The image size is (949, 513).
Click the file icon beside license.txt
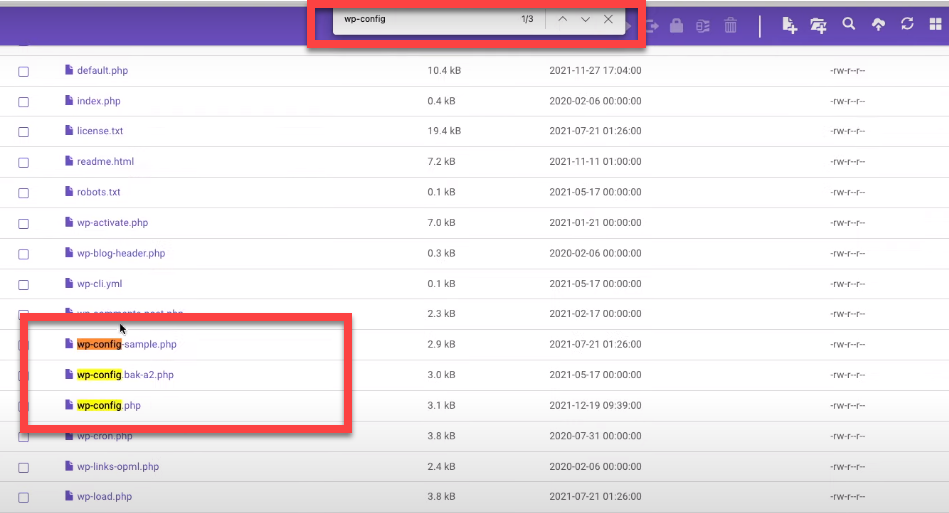point(69,130)
